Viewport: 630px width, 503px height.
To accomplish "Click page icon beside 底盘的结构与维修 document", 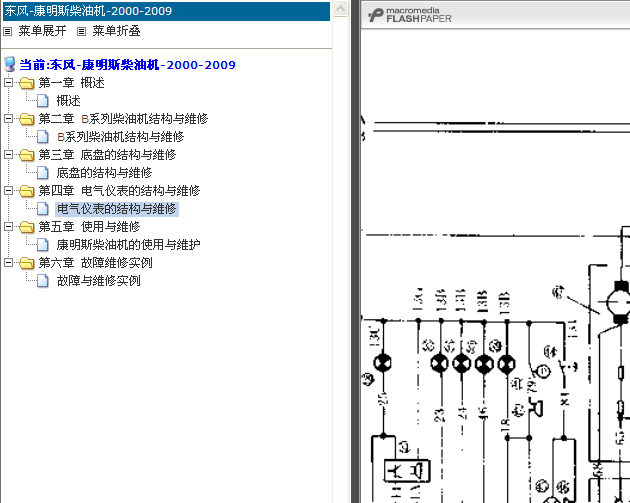I will pos(43,173).
